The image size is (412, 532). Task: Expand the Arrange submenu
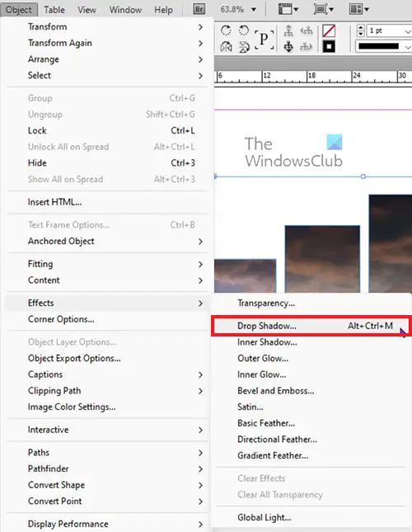107,59
